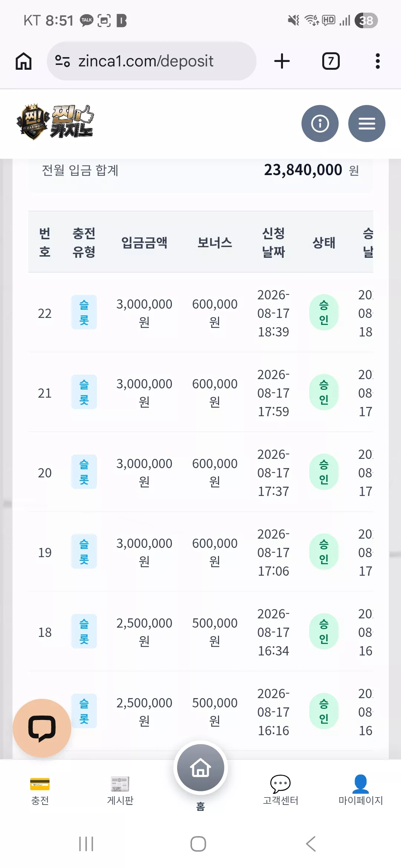
Task: Click the zinca1.com/deposit address bar
Action: pyautogui.click(x=151, y=61)
